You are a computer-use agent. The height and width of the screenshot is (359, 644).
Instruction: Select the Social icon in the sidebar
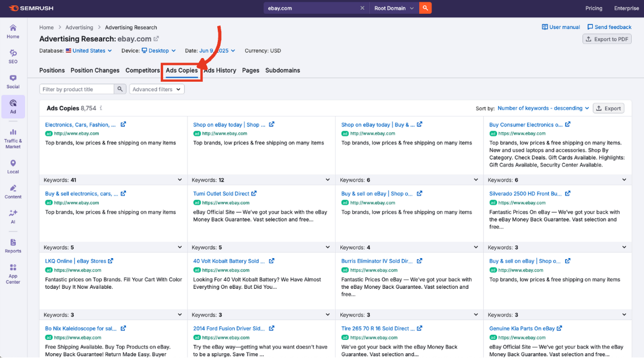12,81
